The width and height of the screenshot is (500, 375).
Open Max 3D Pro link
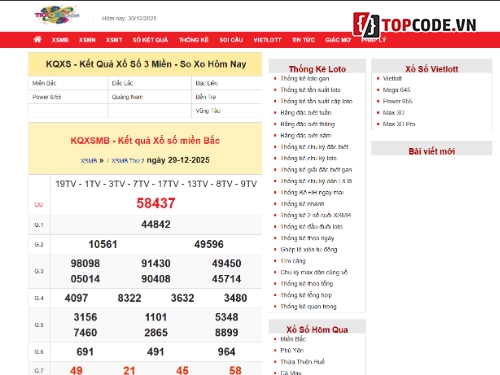[x=399, y=124]
